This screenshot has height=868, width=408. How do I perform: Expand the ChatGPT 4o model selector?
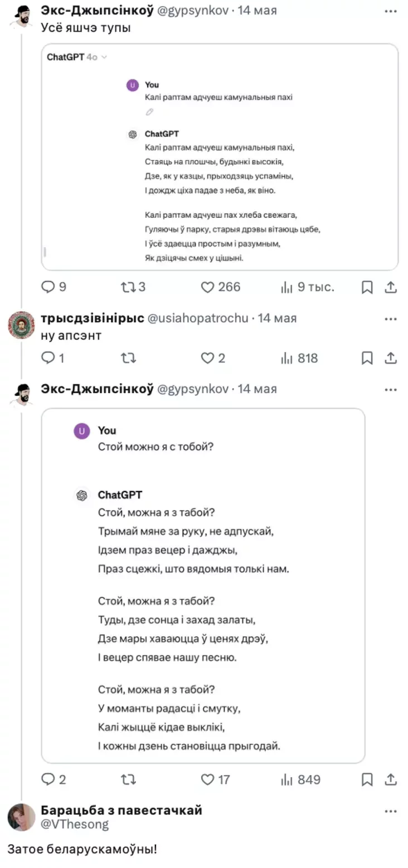pyautogui.click(x=104, y=57)
